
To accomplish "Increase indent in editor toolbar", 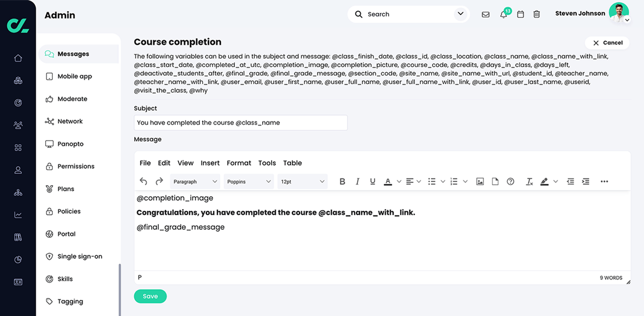I will pyautogui.click(x=586, y=181).
